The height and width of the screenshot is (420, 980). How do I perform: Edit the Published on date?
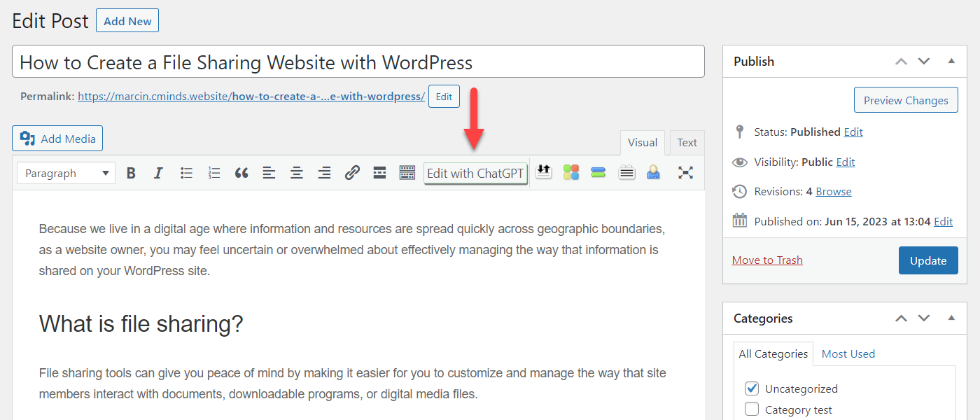[x=944, y=221]
